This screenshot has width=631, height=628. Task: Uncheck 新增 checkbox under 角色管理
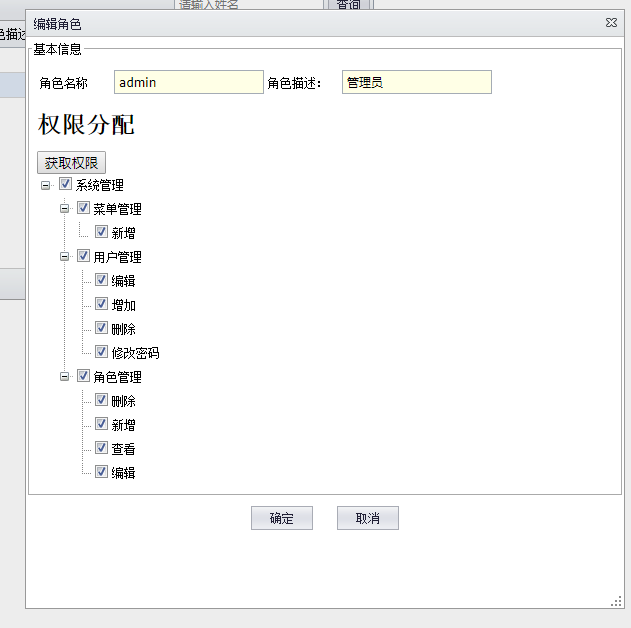tap(101, 424)
